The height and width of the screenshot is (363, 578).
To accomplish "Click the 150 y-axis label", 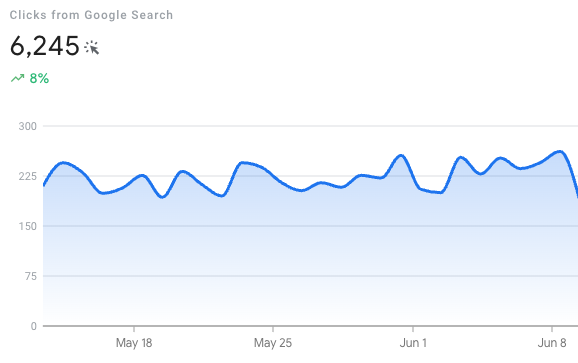I will pos(28,226).
